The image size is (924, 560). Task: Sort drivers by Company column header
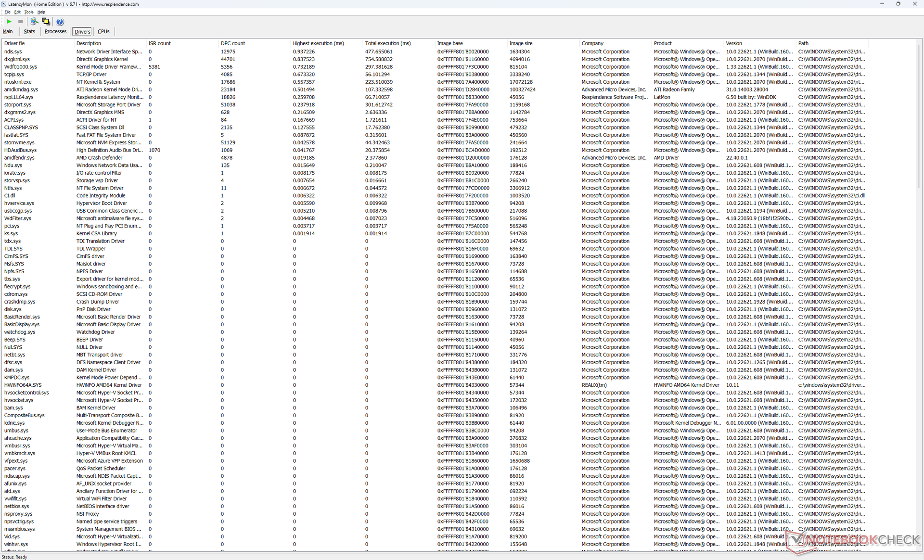tap(592, 43)
